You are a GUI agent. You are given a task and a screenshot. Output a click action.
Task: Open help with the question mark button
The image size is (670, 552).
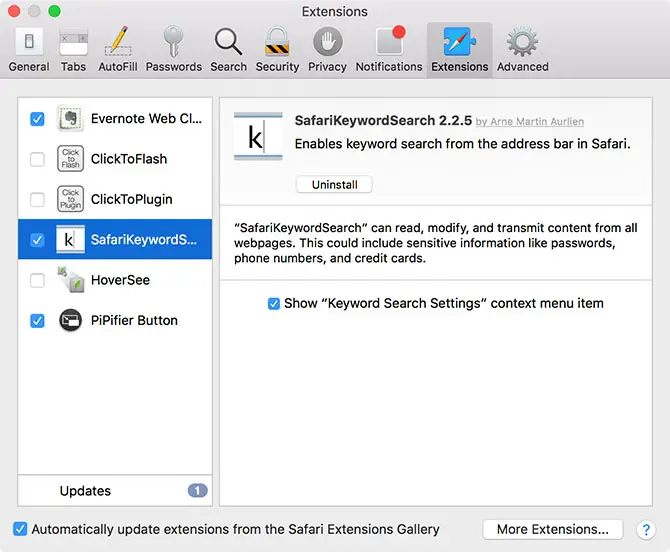point(646,530)
